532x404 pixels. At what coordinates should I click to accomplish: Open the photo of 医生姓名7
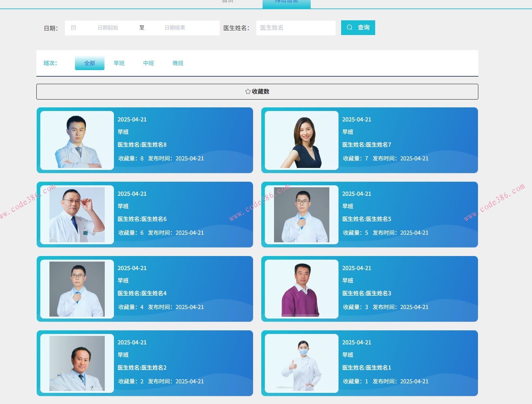point(302,140)
